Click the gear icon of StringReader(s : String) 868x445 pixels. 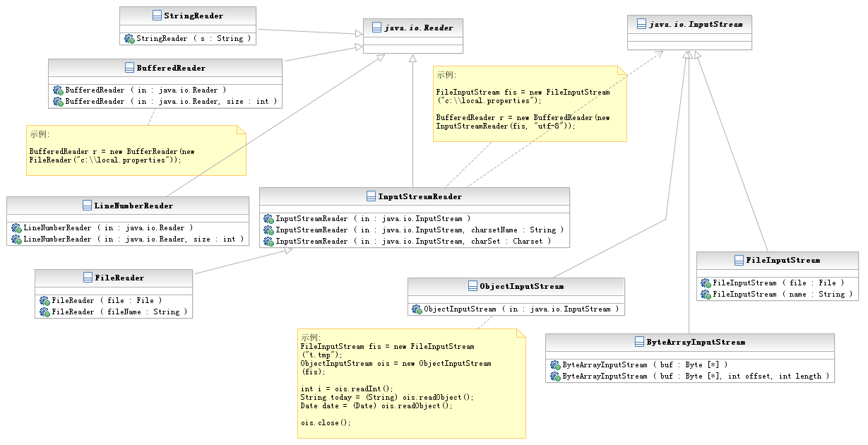point(129,38)
